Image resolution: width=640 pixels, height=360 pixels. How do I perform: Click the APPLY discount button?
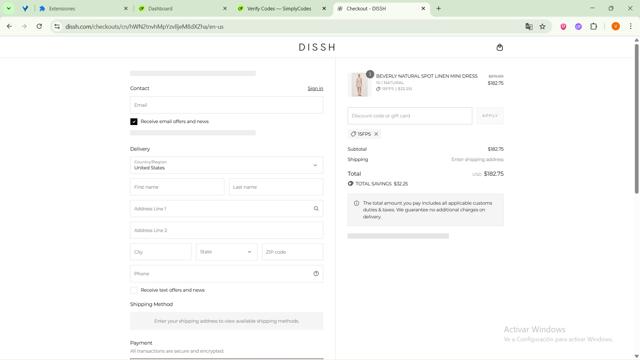pos(490,116)
